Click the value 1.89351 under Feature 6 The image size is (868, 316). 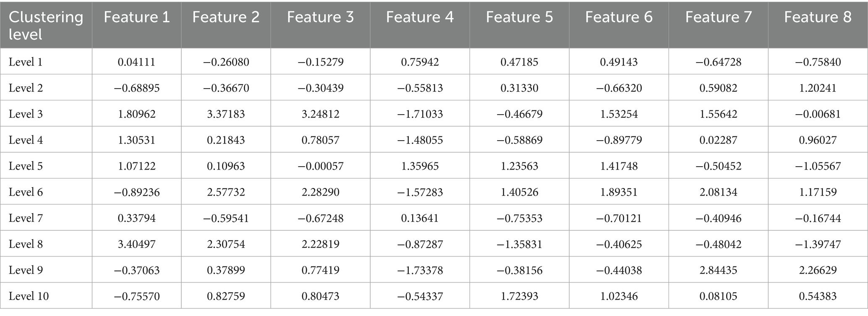(x=619, y=192)
